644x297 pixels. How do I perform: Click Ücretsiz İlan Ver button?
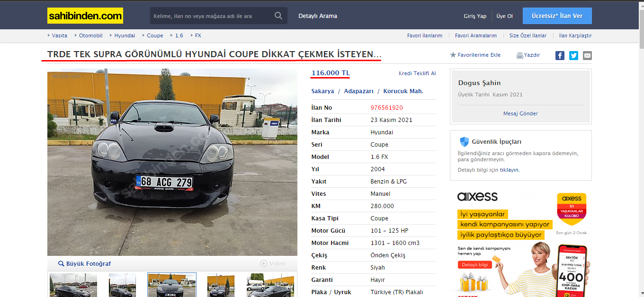[557, 16]
